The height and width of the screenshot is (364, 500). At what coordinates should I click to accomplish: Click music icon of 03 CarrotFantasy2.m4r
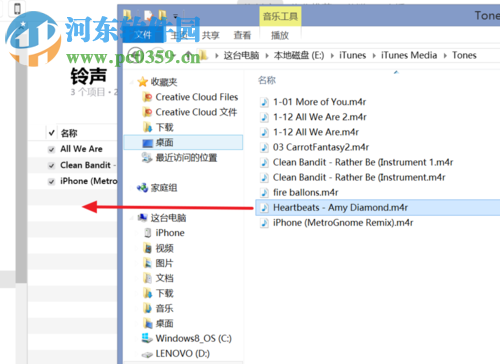coord(264,147)
